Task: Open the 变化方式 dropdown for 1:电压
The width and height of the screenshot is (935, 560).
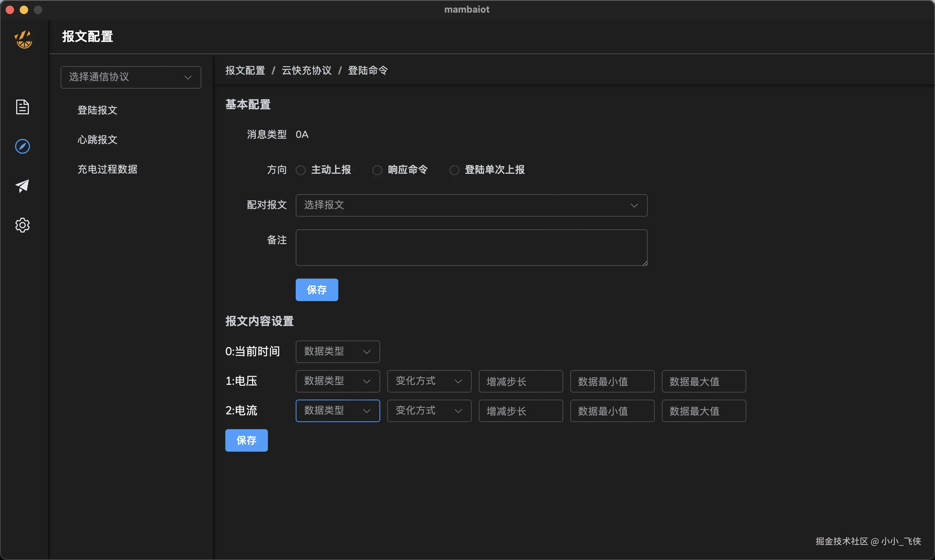Action: coord(429,381)
